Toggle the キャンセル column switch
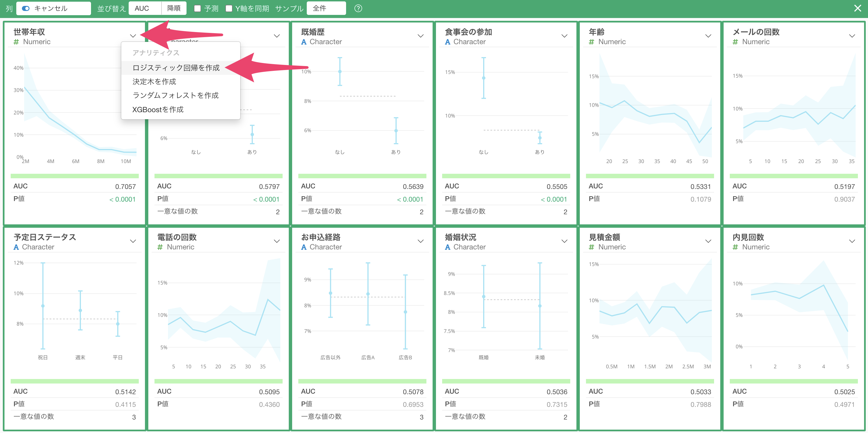Viewport: 868px width, 433px height. [26, 8]
